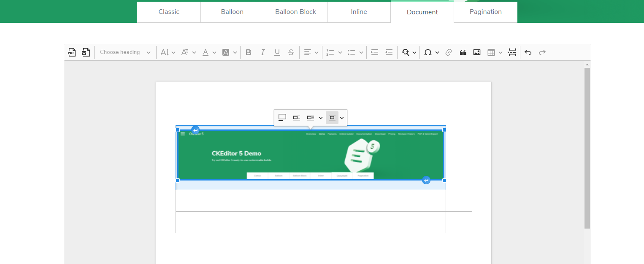Toggle bold formatting
The height and width of the screenshot is (264, 644).
click(249, 52)
